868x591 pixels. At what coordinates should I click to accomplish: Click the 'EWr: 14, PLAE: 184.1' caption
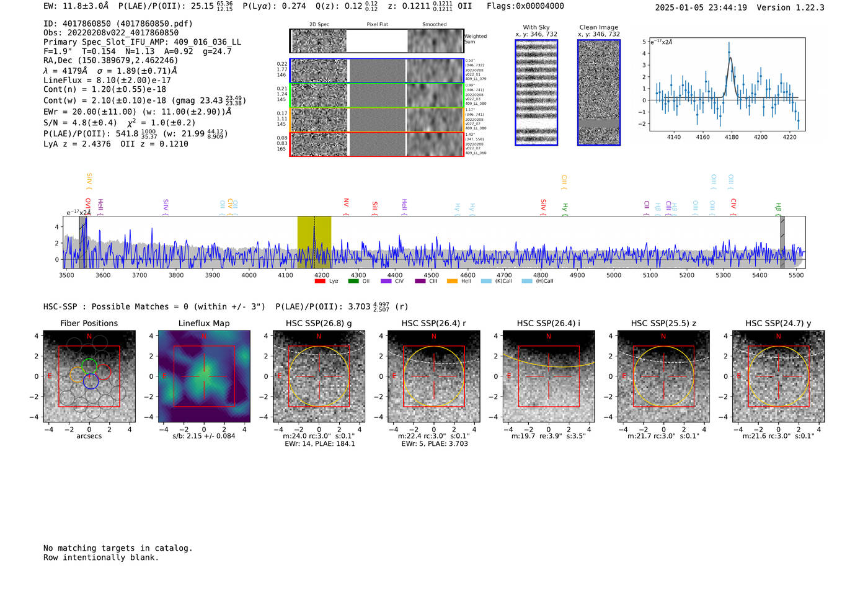(x=320, y=444)
